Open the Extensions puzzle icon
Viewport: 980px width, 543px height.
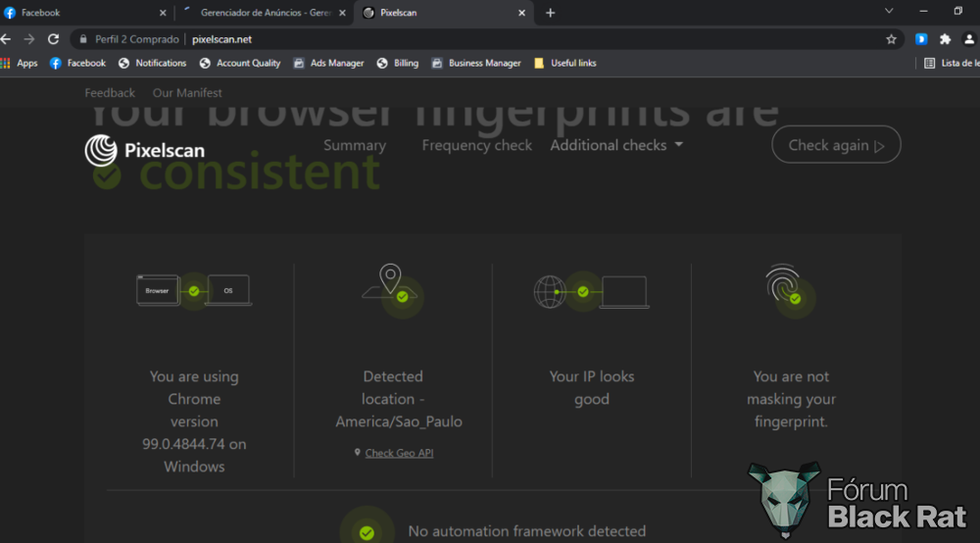(945, 39)
